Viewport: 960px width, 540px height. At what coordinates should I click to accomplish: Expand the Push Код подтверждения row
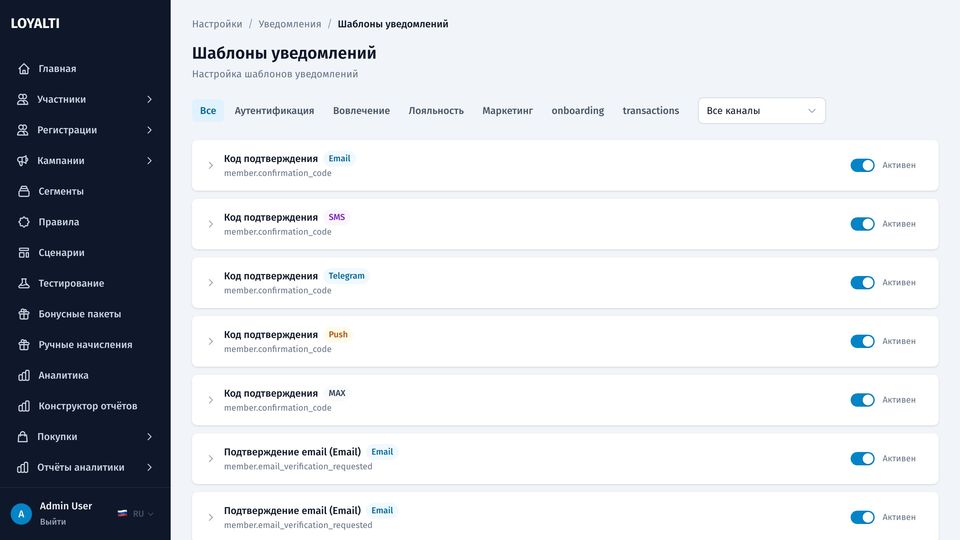211,341
